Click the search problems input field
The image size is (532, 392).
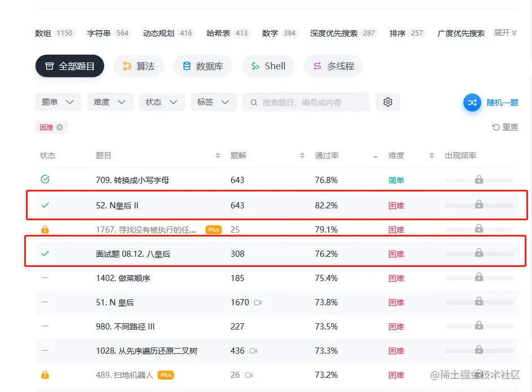tap(306, 102)
